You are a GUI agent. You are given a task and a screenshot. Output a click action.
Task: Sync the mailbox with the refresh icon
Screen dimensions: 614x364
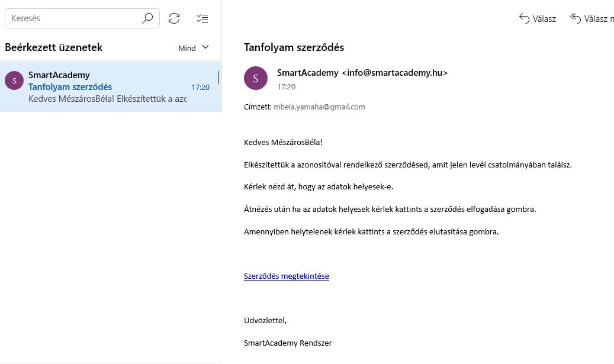(174, 18)
